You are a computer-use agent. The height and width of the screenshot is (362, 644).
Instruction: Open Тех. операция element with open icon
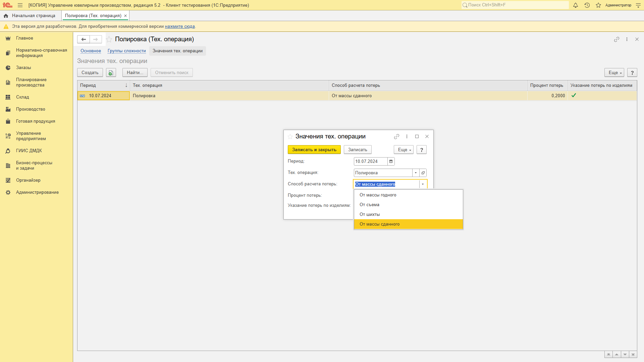[423, 173]
